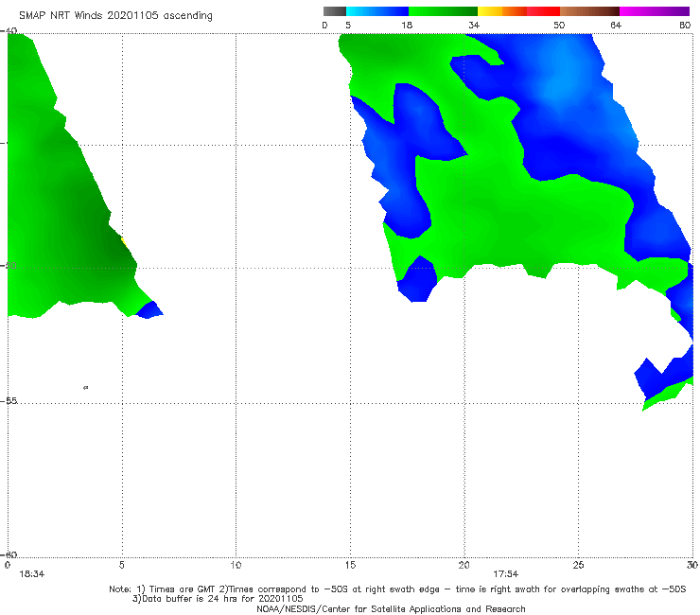Click the color bar label '18'
The image size is (700, 615).
[x=407, y=26]
